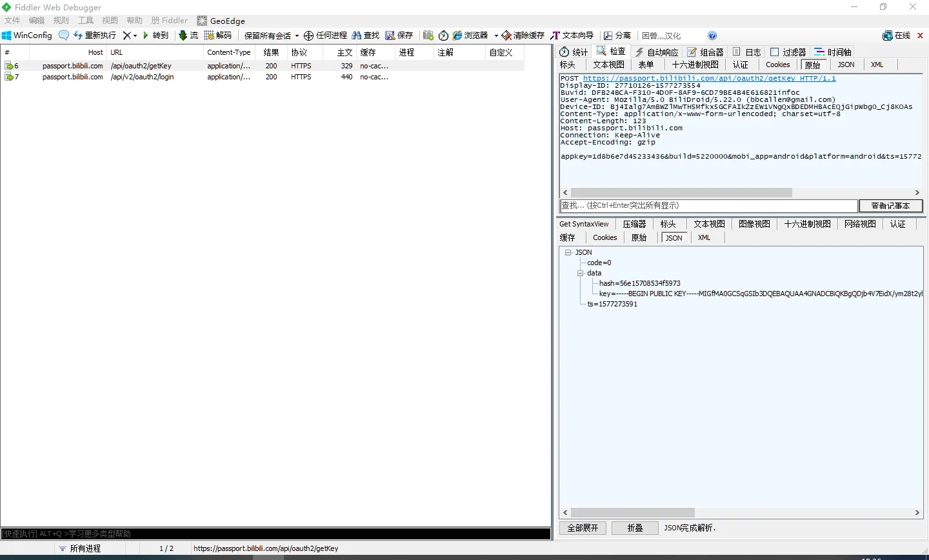This screenshot has width=929, height=560.
Task: Click the 清除缓存 clear cache button
Action: (523, 35)
